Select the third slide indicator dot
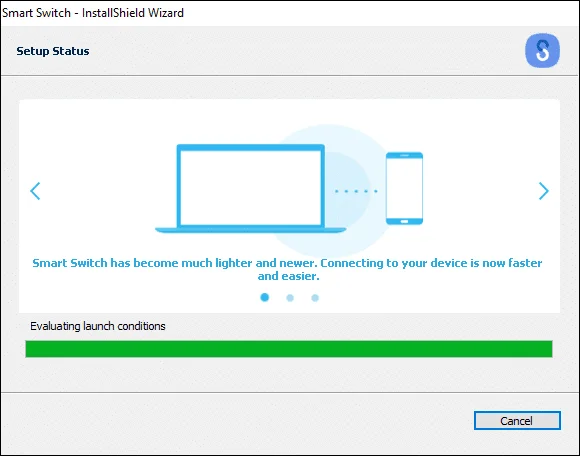The height and width of the screenshot is (456, 580). 315,298
